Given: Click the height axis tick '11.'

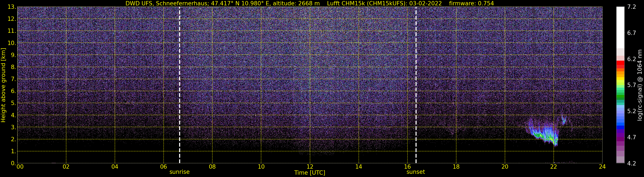Looking at the screenshot, I should pyautogui.click(x=12, y=31).
